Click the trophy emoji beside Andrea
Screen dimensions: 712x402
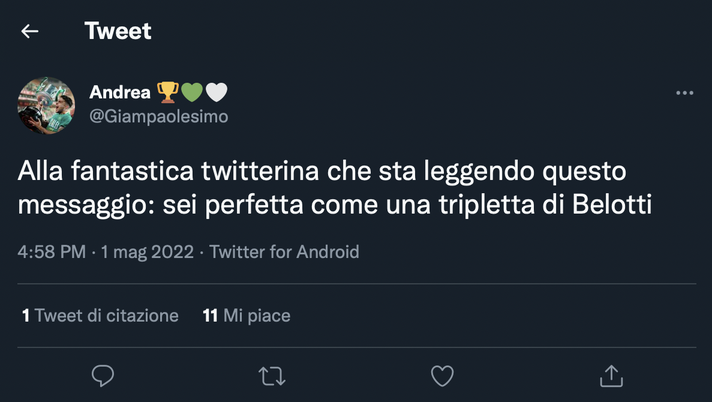point(167,93)
